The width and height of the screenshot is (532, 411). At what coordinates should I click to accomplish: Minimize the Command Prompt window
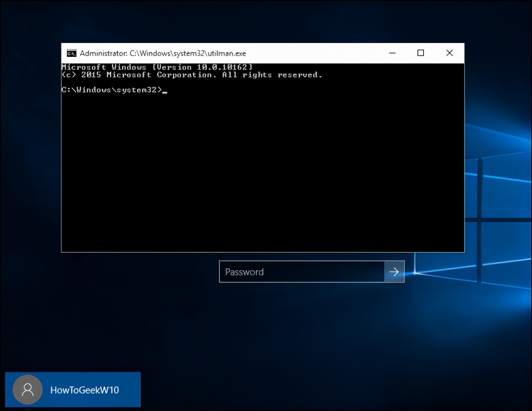point(392,53)
